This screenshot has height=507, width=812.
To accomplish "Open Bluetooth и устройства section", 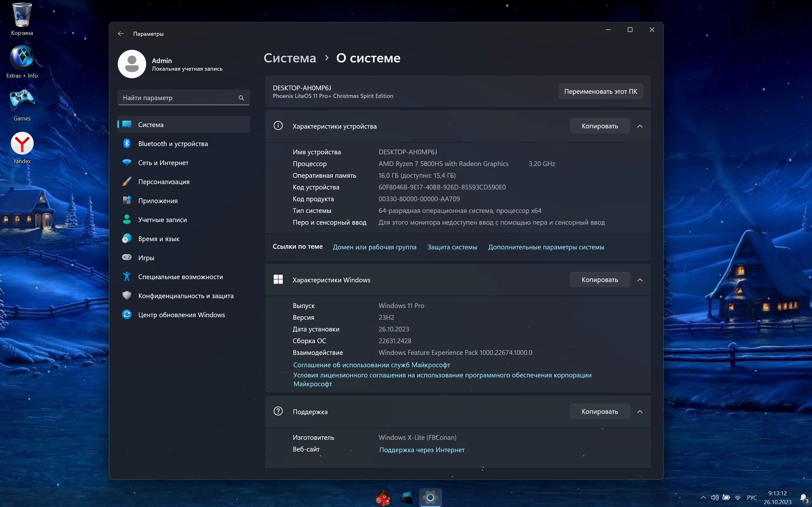I will click(173, 144).
